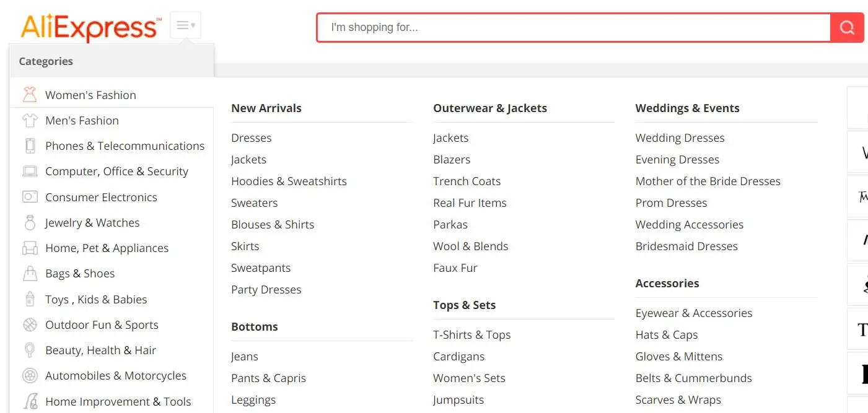Image resolution: width=868 pixels, height=413 pixels.
Task: Select Outdoor Fun & Sports category
Action: tap(102, 325)
